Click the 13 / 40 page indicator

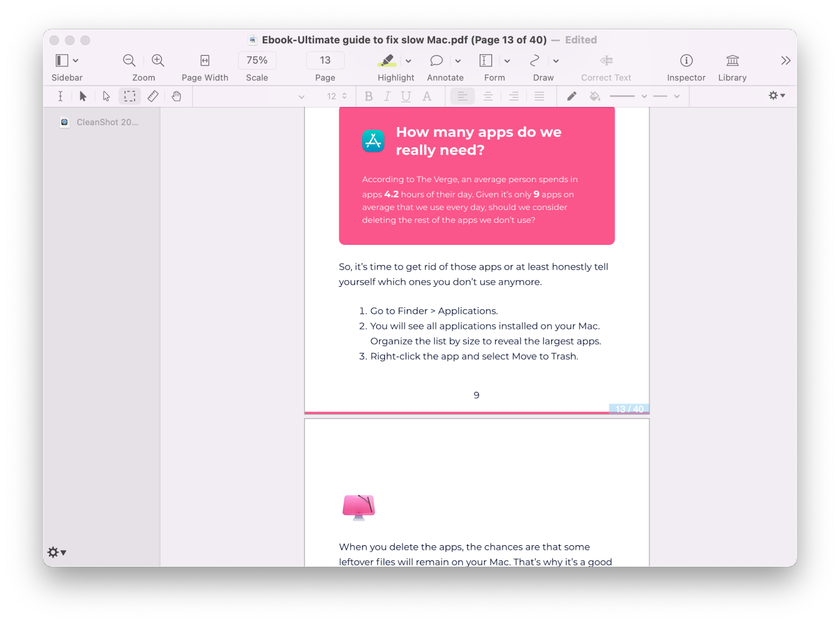(x=629, y=409)
